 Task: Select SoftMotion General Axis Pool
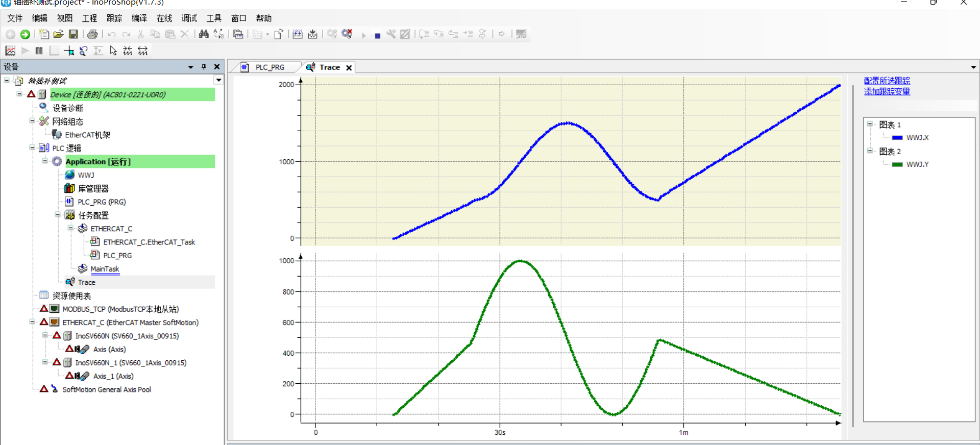coord(107,389)
